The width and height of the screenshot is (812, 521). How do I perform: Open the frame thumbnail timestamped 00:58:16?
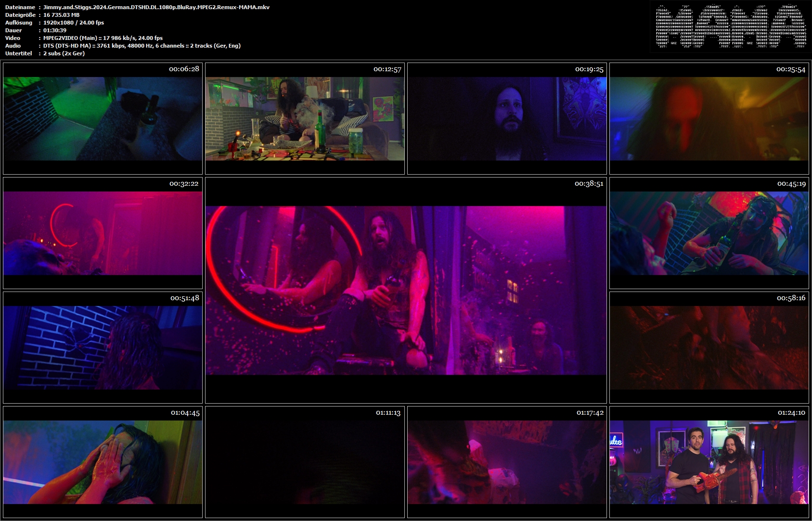[x=709, y=347]
